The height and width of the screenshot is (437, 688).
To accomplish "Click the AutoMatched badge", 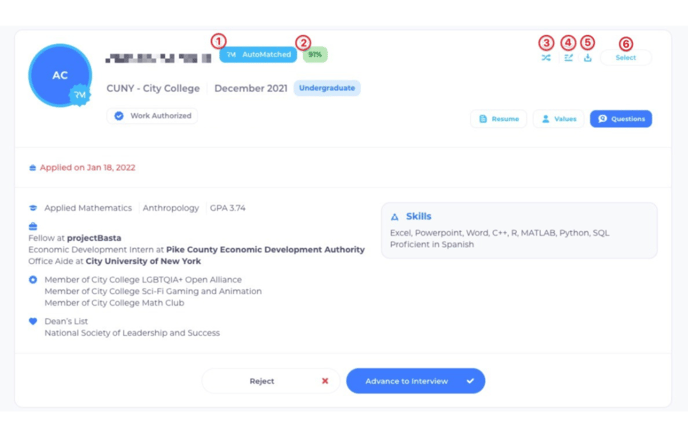I will pyautogui.click(x=257, y=55).
